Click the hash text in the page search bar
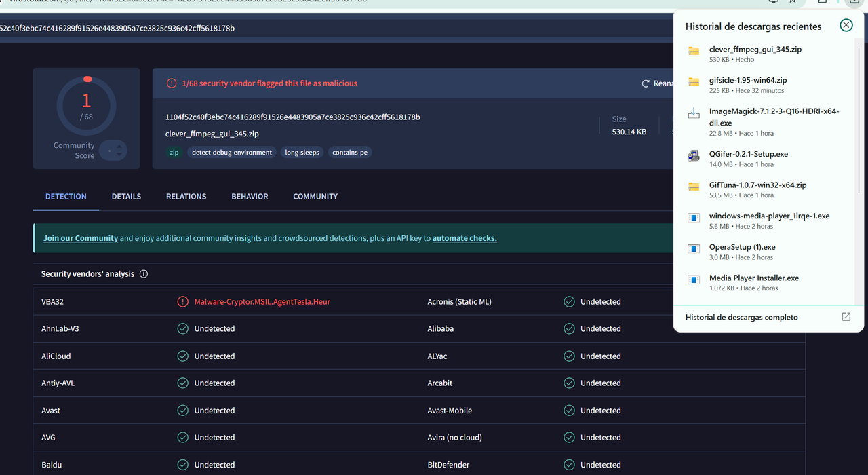Image resolution: width=868 pixels, height=475 pixels. point(118,28)
